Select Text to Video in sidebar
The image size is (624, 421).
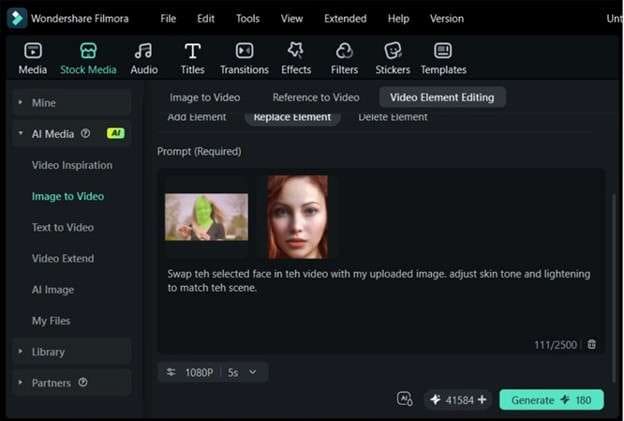coord(63,227)
